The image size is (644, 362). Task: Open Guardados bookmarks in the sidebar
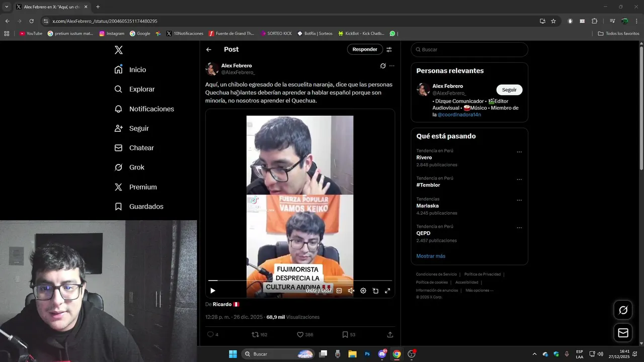point(139,207)
